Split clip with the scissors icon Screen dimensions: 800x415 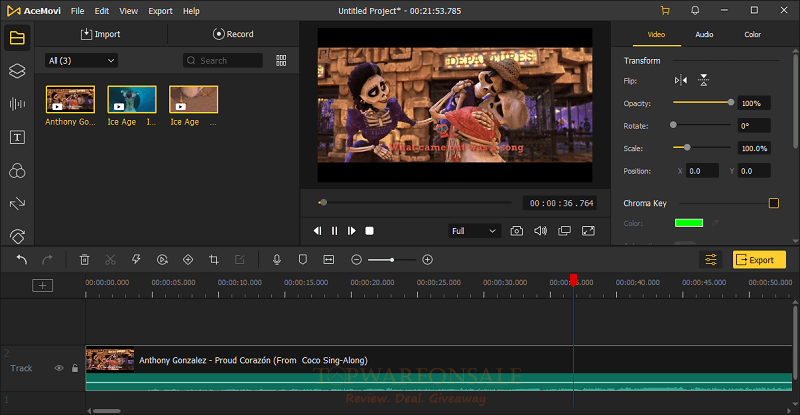110,260
